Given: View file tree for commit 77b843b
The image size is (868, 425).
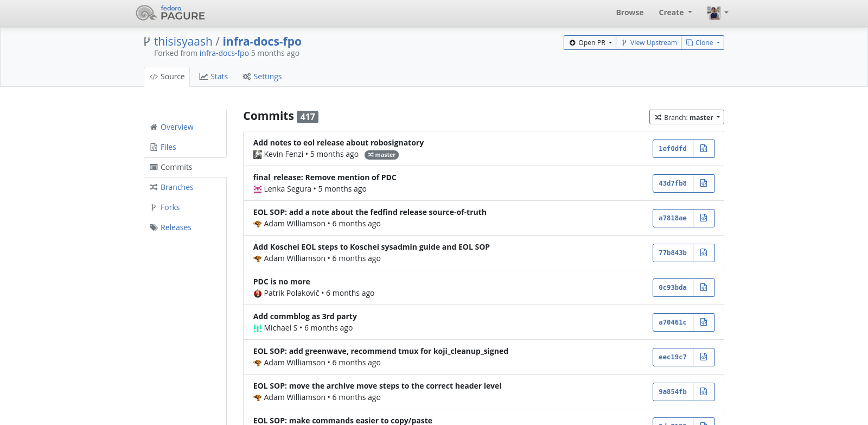Looking at the screenshot, I should tap(704, 253).
